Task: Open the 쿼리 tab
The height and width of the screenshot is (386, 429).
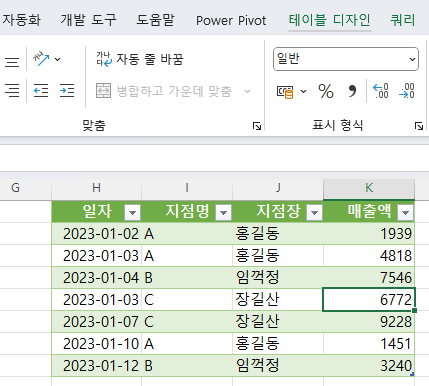Action: coord(403,20)
